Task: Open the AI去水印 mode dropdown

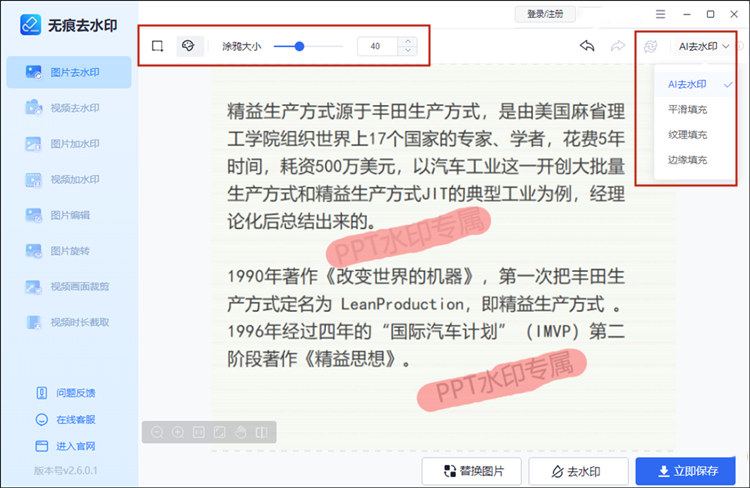Action: [704, 46]
